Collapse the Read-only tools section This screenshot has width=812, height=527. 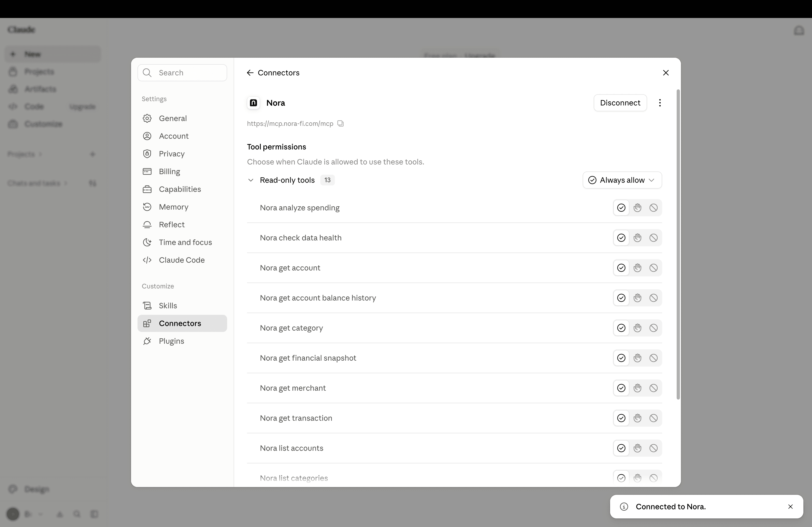coord(251,180)
